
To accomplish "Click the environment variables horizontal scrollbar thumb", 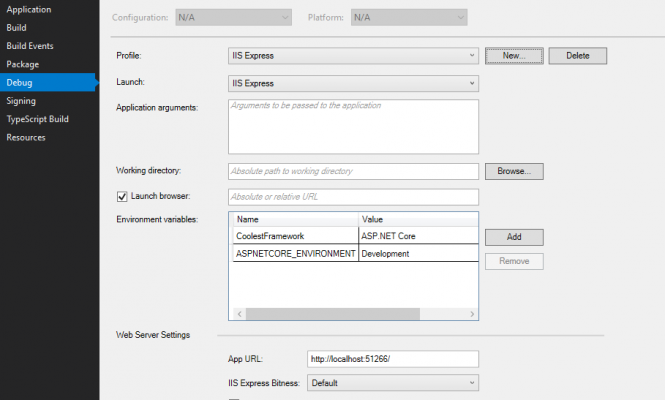I will (333, 314).
